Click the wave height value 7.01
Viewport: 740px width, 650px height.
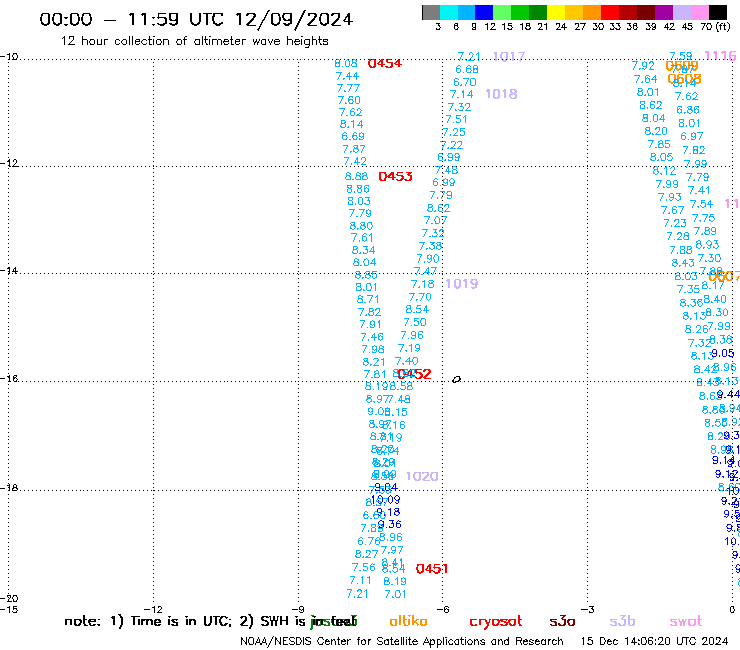tap(395, 594)
